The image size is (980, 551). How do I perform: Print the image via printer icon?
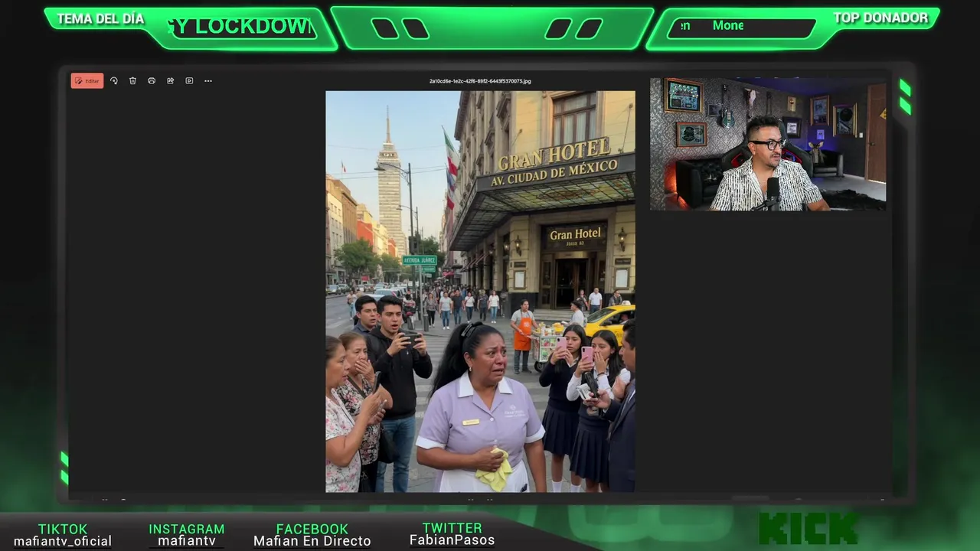152,81
